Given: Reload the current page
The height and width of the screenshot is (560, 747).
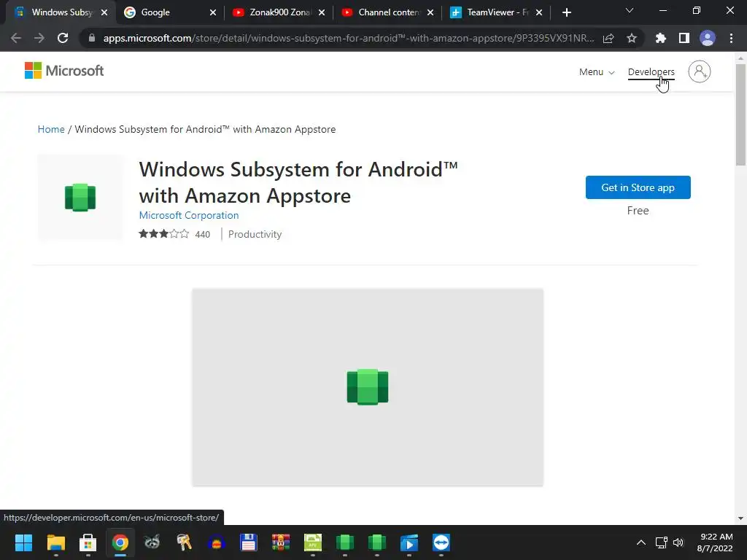Looking at the screenshot, I should coord(63,38).
